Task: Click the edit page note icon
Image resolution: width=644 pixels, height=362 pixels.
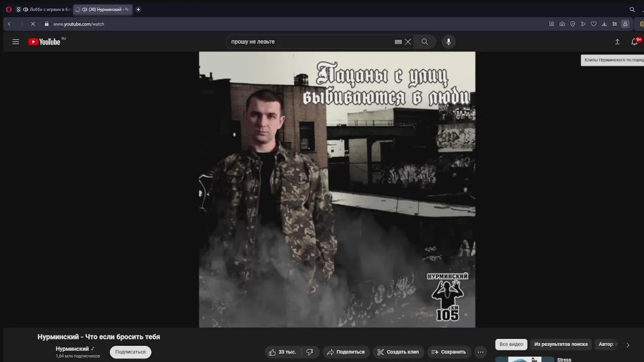Action: click(551, 24)
